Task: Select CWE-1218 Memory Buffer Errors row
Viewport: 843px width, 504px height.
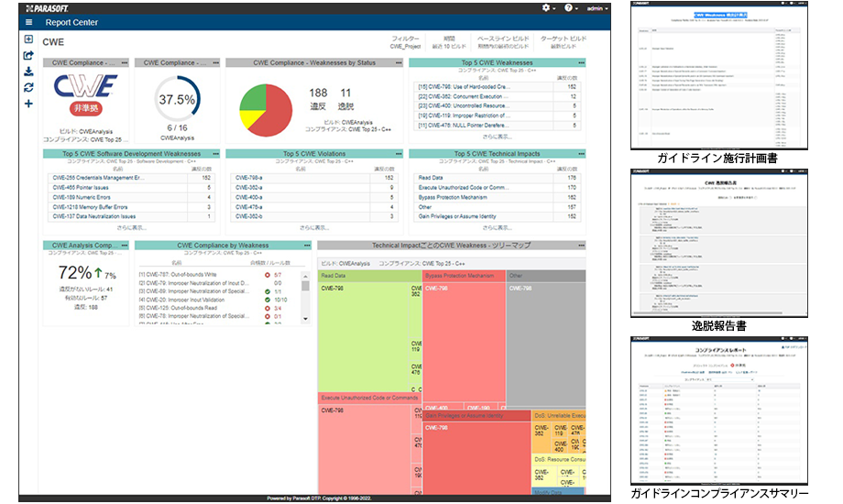Action: [131, 206]
